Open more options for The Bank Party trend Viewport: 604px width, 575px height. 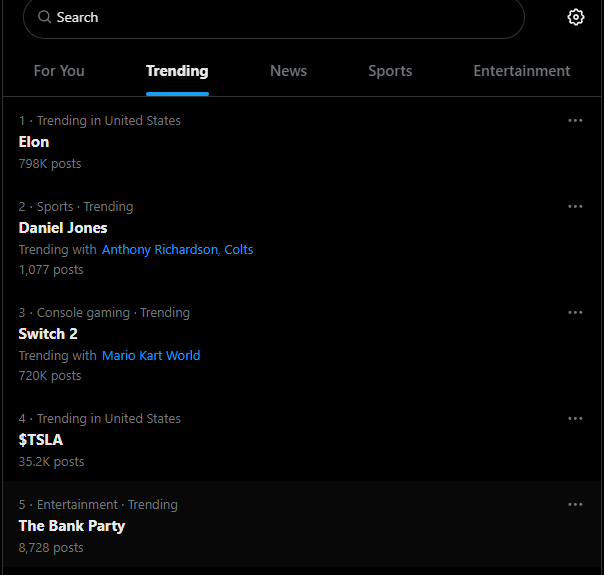(575, 505)
